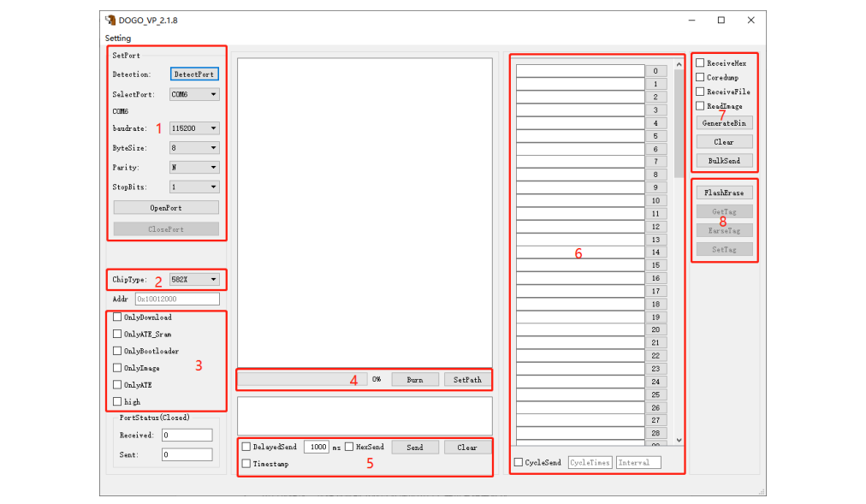The image size is (866, 504).
Task: Click the Addr input field
Action: click(x=177, y=299)
